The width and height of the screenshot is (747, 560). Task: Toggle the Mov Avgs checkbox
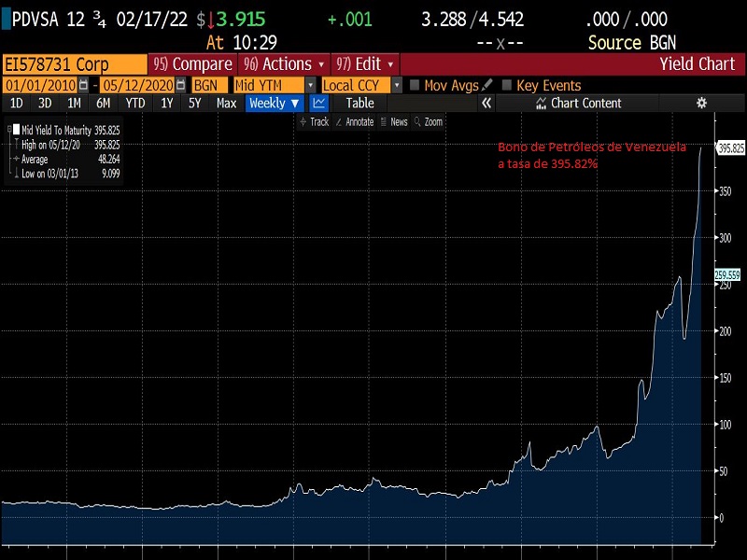[416, 85]
